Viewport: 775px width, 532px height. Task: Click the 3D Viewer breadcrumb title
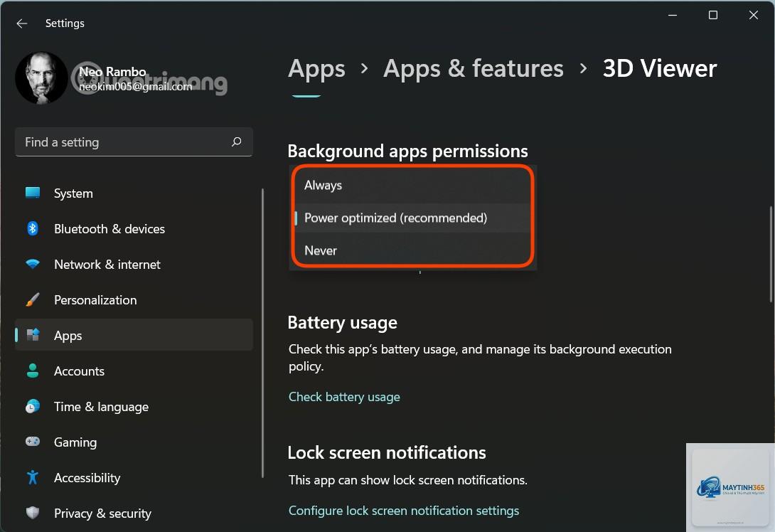tap(659, 68)
